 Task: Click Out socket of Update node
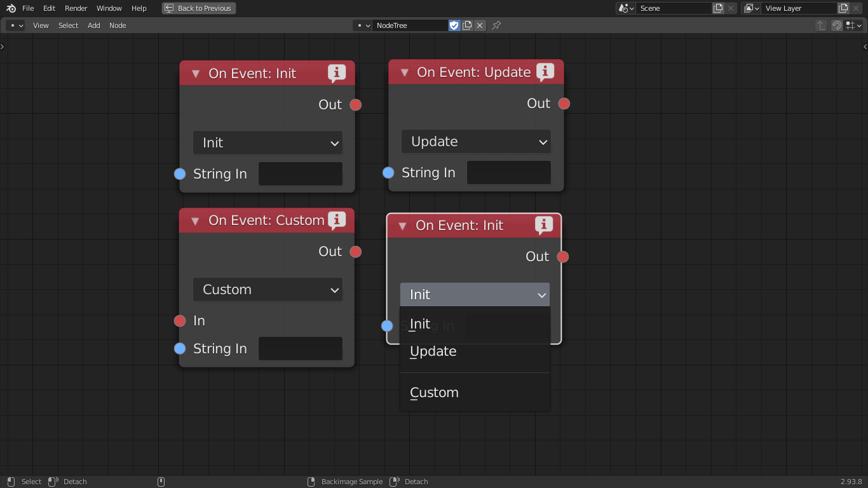tap(564, 104)
